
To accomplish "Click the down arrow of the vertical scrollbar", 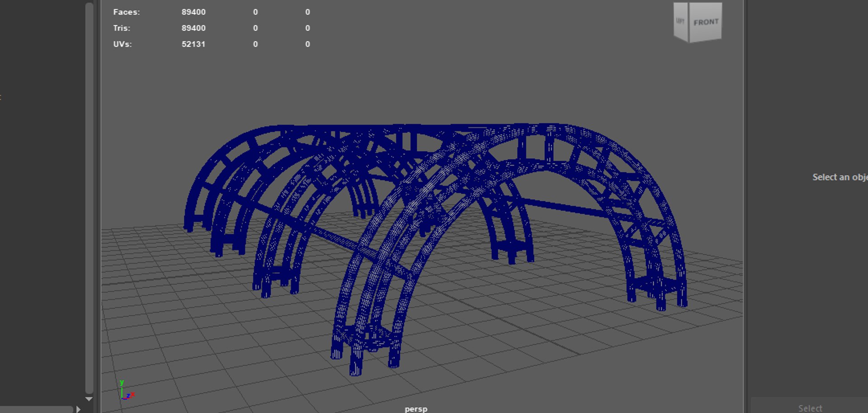I will (89, 399).
